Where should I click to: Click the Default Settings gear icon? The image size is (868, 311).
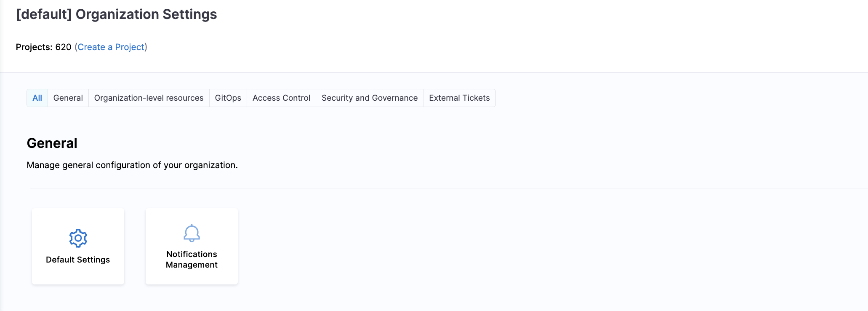78,238
